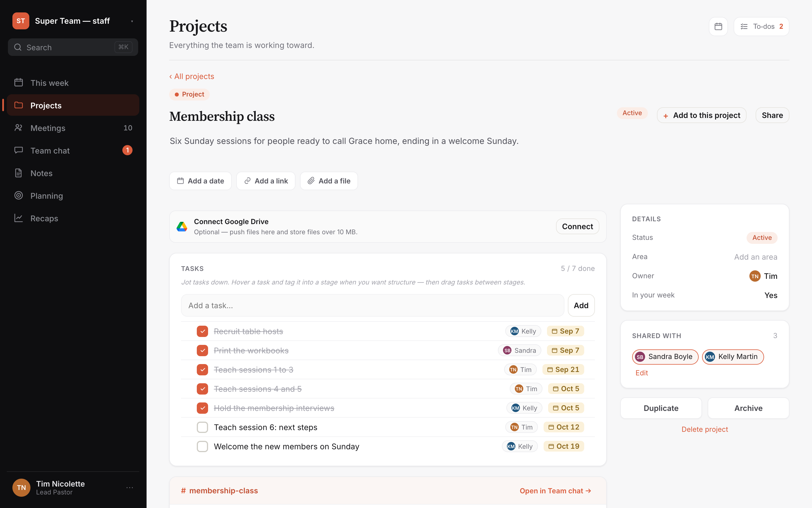
Task: Open Meetings in the sidebar
Action: coord(73,128)
